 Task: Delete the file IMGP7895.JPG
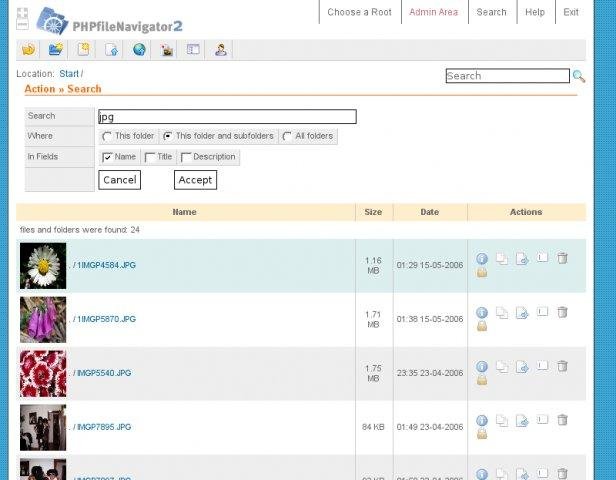[x=562, y=420]
